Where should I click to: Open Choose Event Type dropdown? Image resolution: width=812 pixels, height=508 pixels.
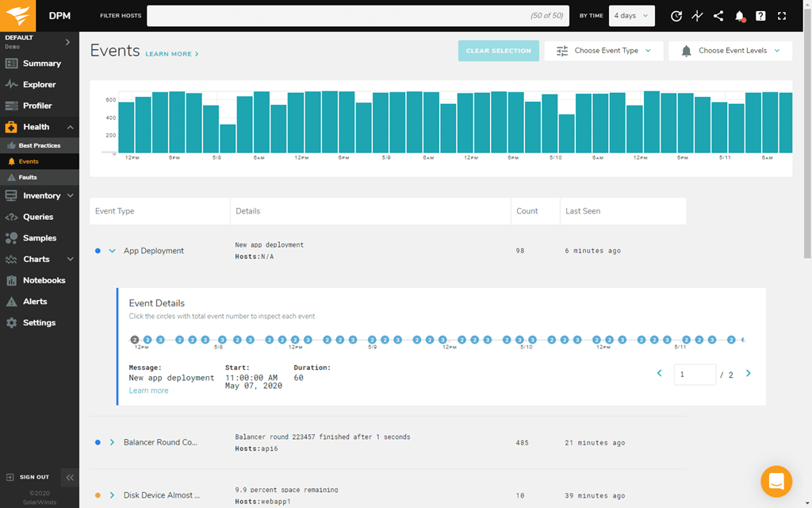pyautogui.click(x=603, y=51)
